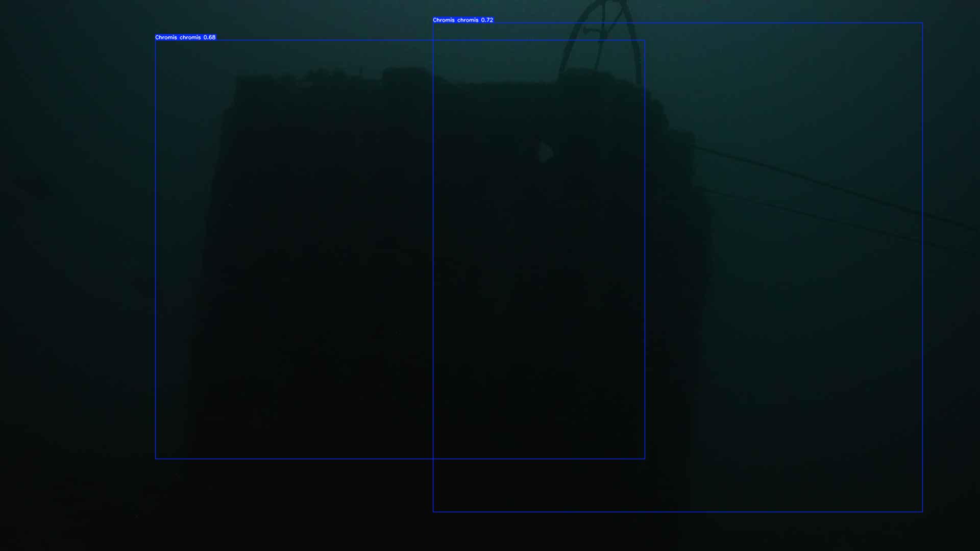Click bottom-right corner of the 0.68 bounding box
Viewport: 980px width, 551px height.
coord(645,459)
